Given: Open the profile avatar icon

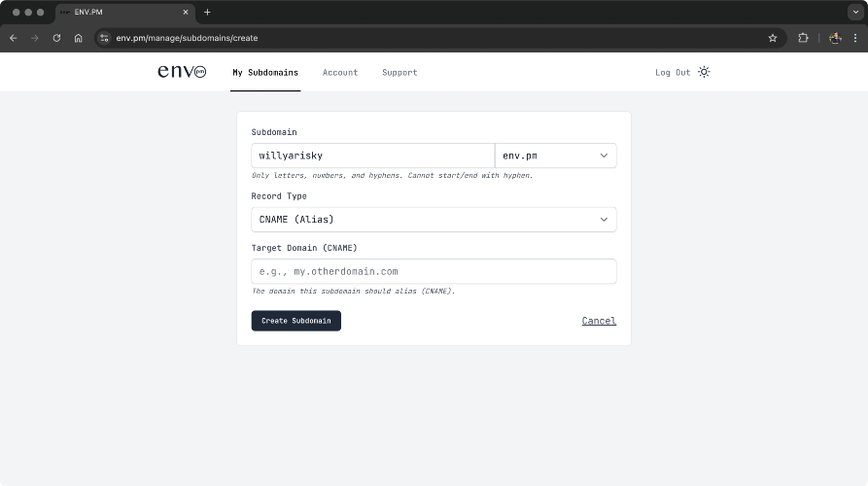Looking at the screenshot, I should (x=835, y=38).
